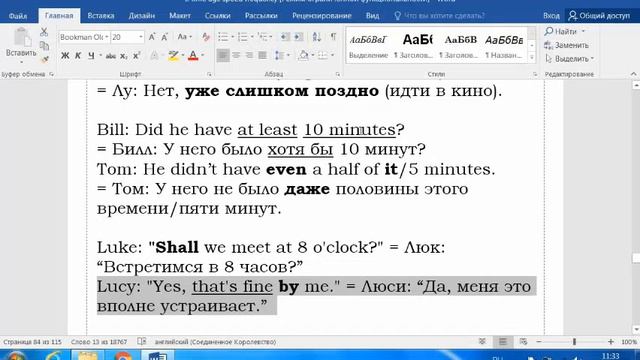Justify the paragraph text

click(x=262, y=55)
